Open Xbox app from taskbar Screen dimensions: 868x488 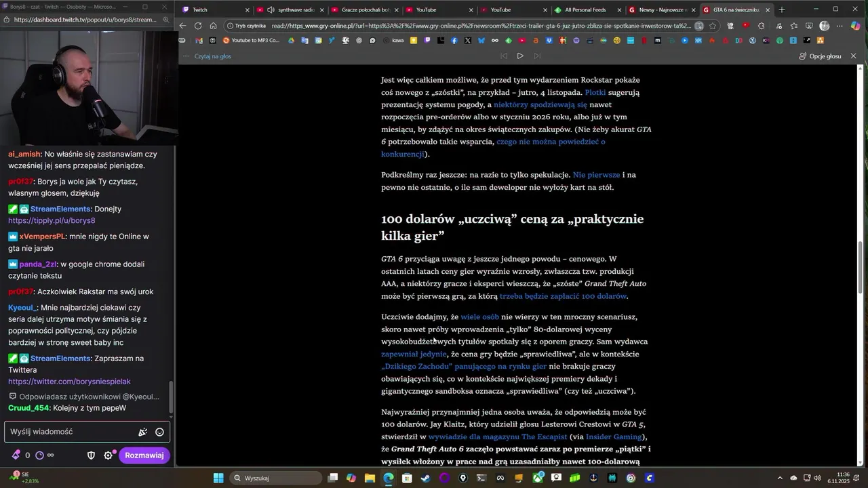538,478
